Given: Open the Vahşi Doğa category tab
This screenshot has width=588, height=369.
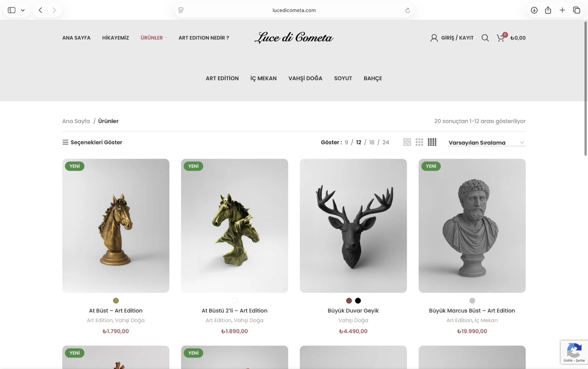Looking at the screenshot, I should click(x=305, y=78).
